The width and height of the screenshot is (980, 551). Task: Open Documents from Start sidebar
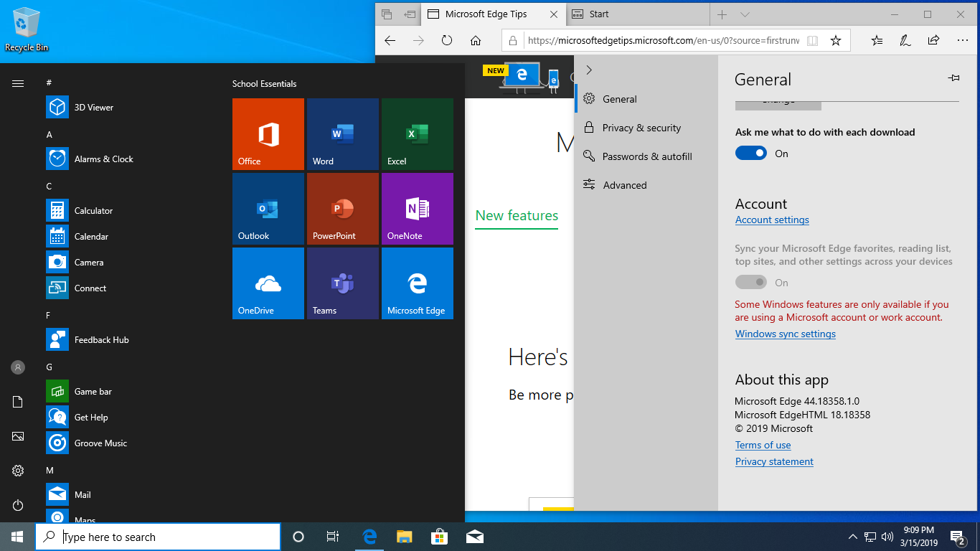tap(18, 402)
